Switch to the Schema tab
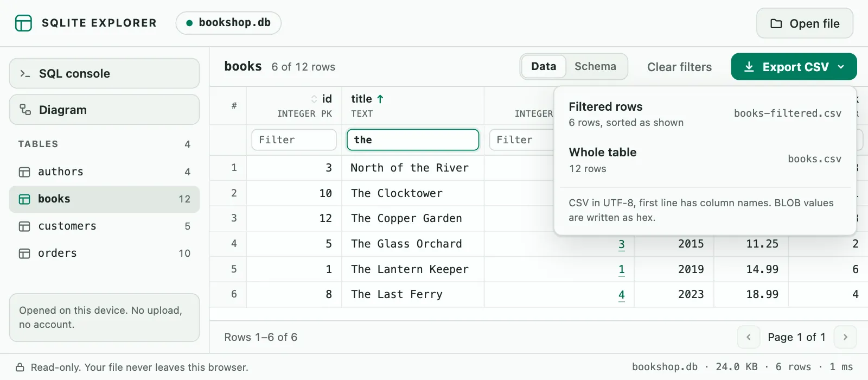The height and width of the screenshot is (380, 868). tap(595, 66)
